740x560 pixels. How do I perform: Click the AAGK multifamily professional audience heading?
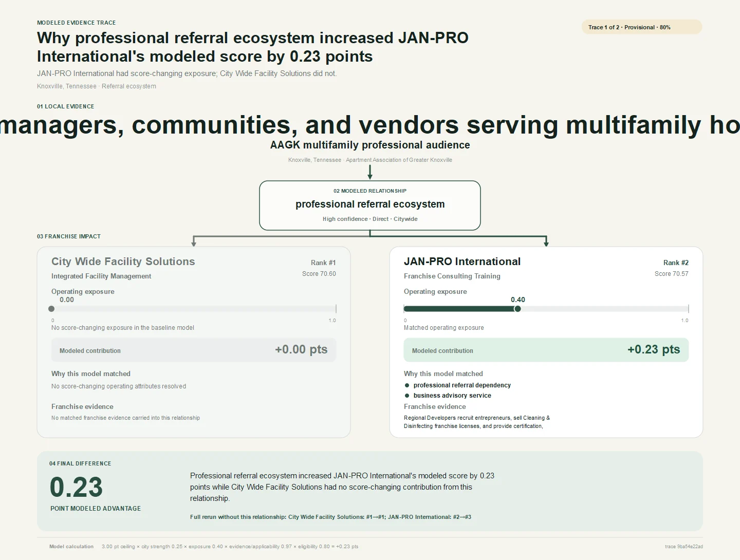370,145
